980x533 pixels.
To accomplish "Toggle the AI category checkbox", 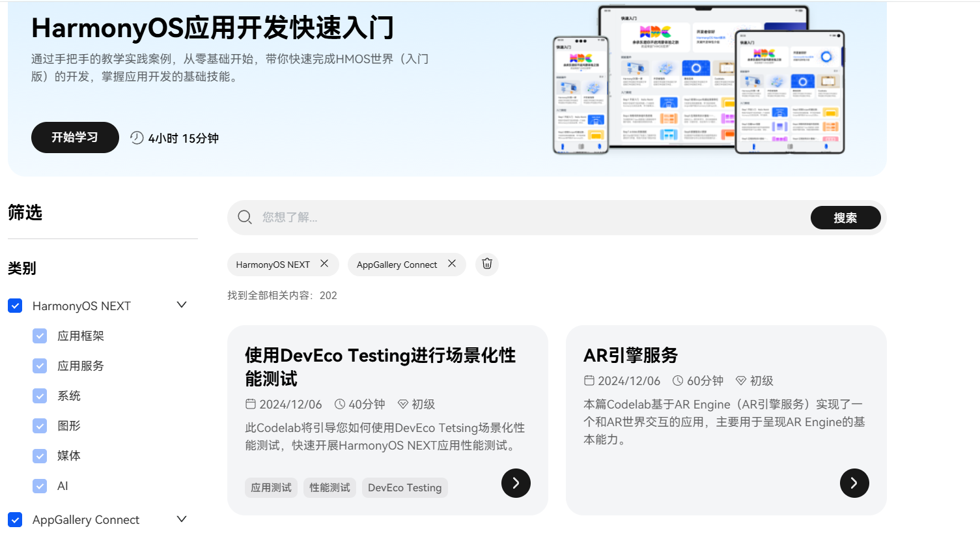I will click(40, 485).
